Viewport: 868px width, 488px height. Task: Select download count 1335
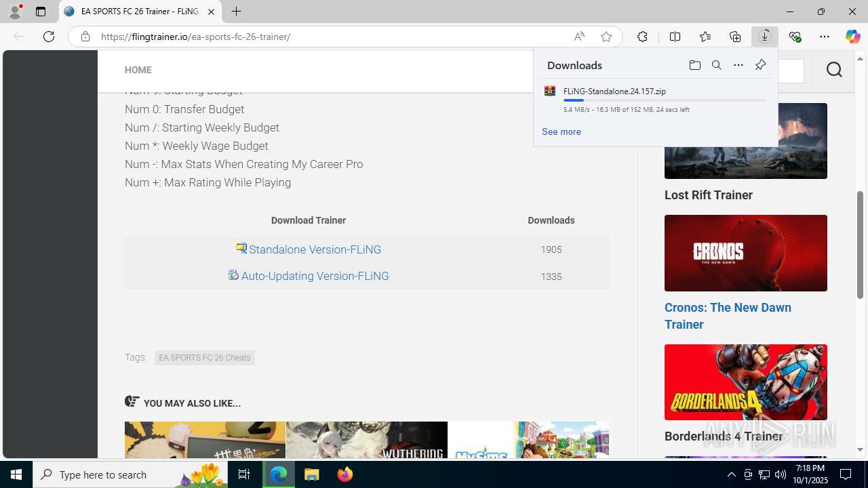[551, 277]
